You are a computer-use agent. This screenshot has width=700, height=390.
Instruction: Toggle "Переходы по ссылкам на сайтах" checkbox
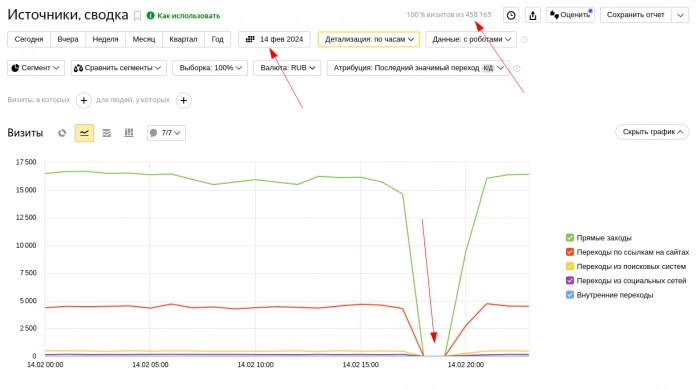point(570,252)
